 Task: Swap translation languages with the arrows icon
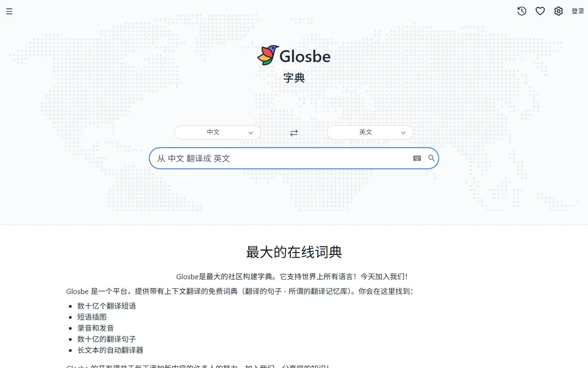click(x=294, y=132)
